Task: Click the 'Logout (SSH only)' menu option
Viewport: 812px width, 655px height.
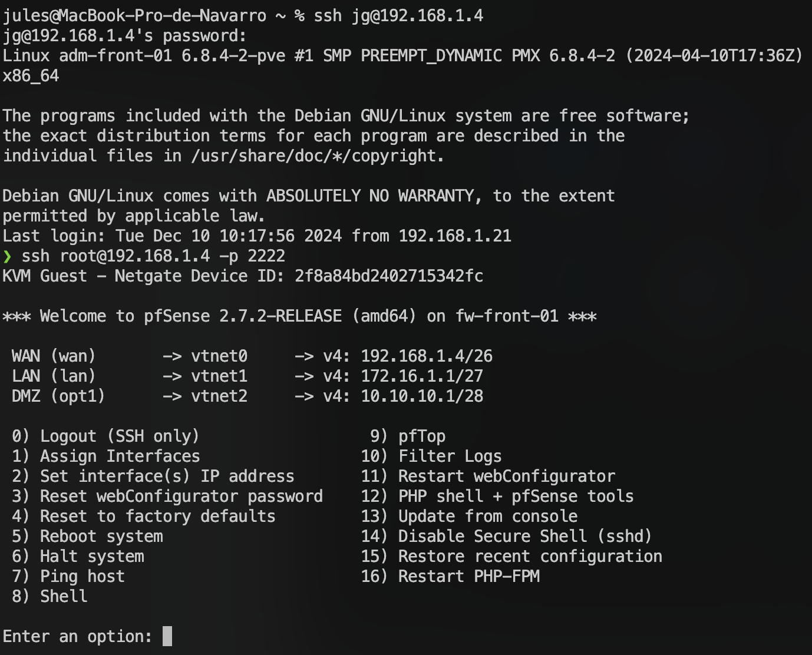Action: click(x=119, y=436)
